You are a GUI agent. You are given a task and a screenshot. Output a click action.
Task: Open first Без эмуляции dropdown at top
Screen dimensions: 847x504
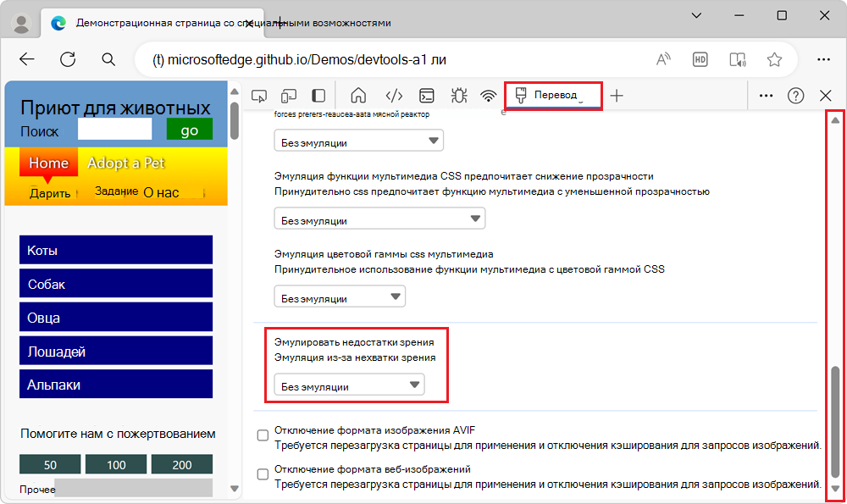pyautogui.click(x=358, y=141)
